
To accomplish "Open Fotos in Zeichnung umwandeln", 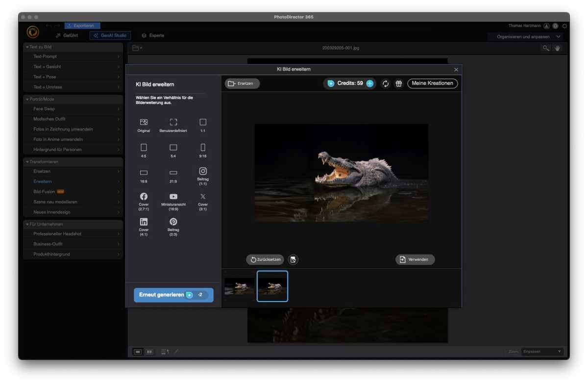I will point(73,129).
